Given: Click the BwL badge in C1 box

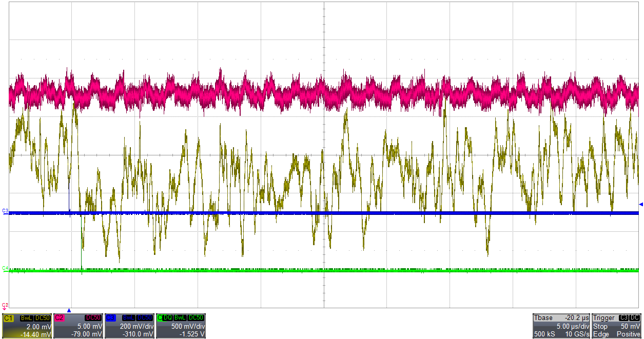Looking at the screenshot, I should click(27, 318).
